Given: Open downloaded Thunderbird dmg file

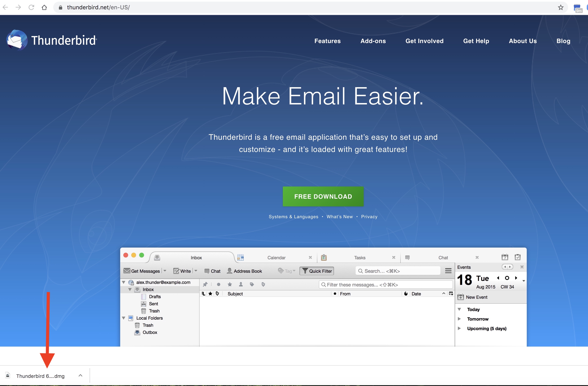Looking at the screenshot, I should [x=40, y=376].
